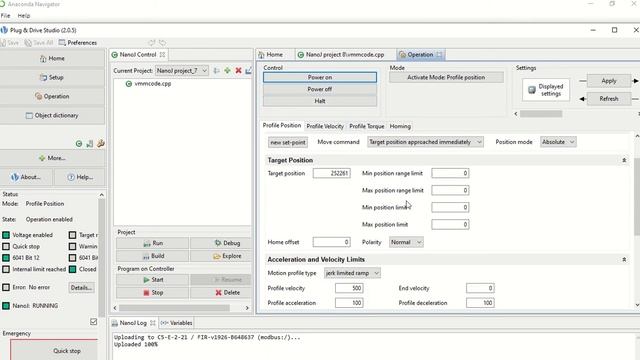Collapse the Target Position section

click(624, 160)
